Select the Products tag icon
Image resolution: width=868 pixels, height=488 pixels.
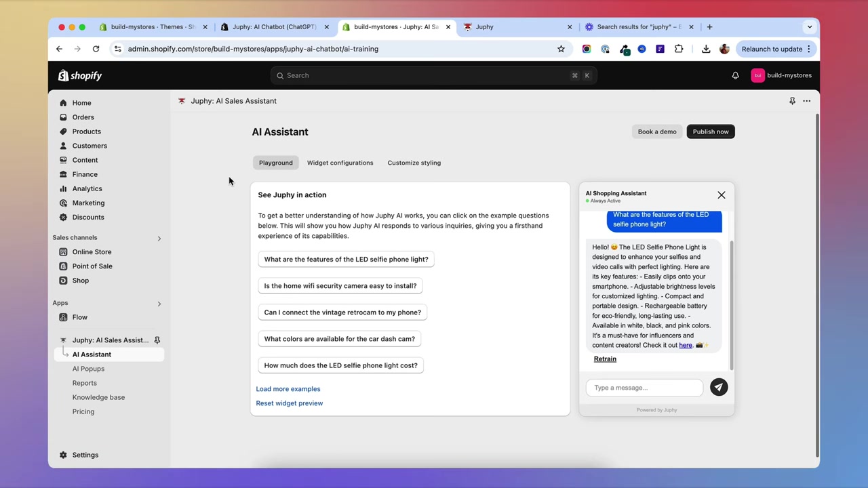(63, 131)
